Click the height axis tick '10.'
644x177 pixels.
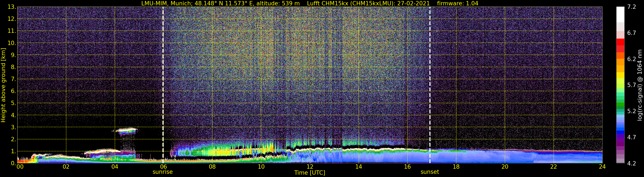(12, 43)
